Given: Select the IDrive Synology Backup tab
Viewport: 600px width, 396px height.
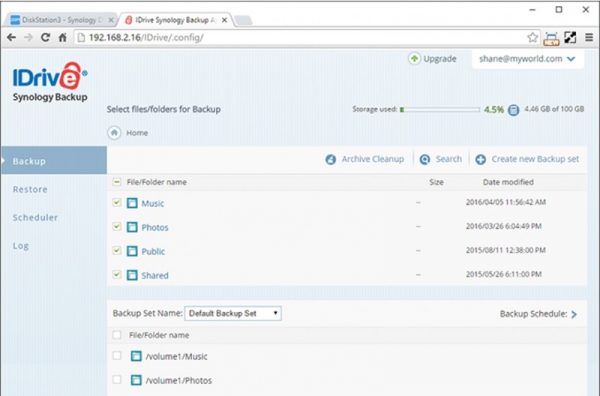Looking at the screenshot, I should pos(174,20).
